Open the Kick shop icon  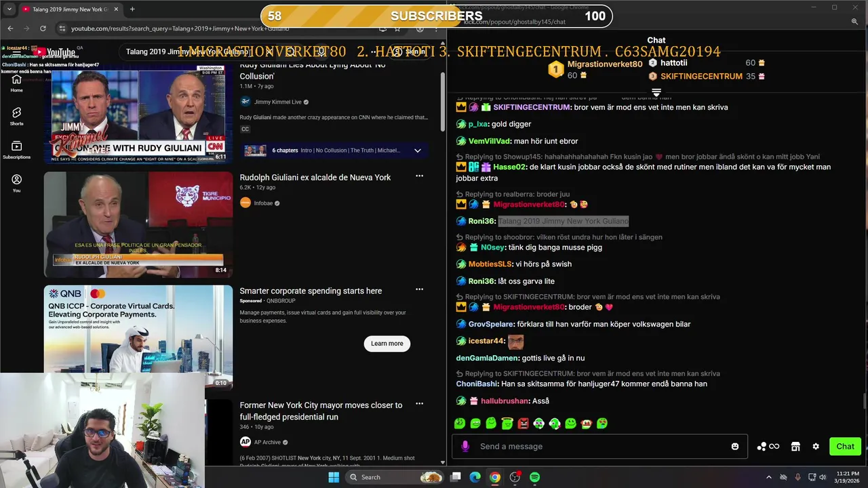point(795,446)
